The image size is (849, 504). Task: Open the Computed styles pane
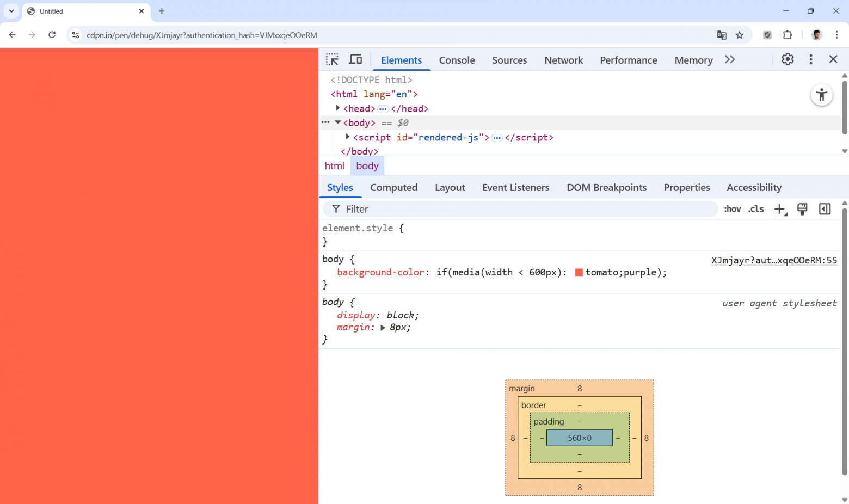[x=394, y=188]
